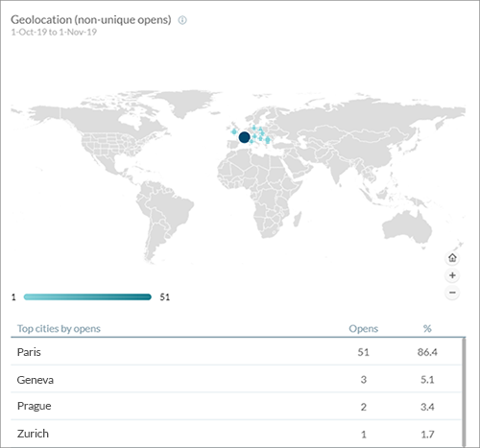Click the easternmost light blue map marker

coord(268,140)
